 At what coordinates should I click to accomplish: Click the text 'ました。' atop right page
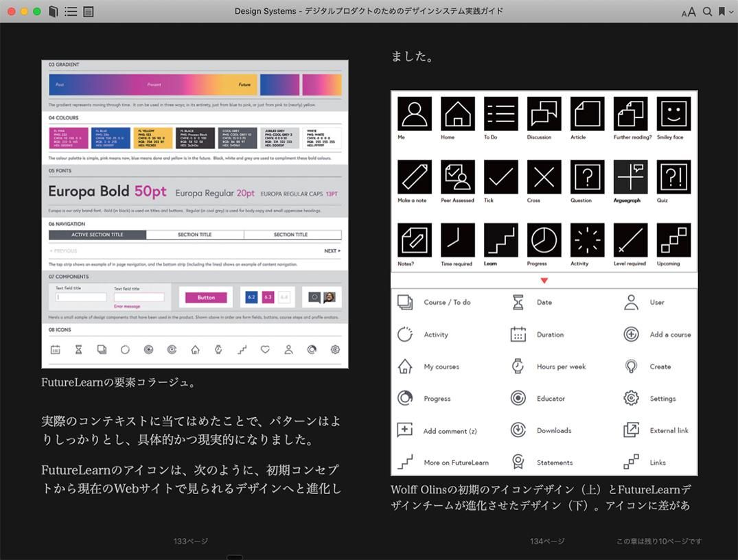pyautogui.click(x=413, y=56)
